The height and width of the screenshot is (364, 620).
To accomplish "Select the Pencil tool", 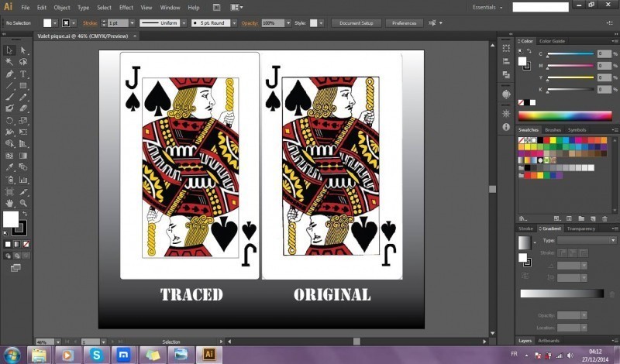I will pos(23,97).
